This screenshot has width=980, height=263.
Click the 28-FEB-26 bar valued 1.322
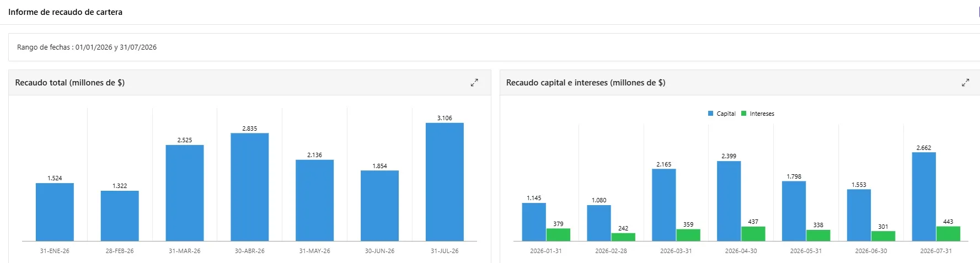click(x=120, y=216)
